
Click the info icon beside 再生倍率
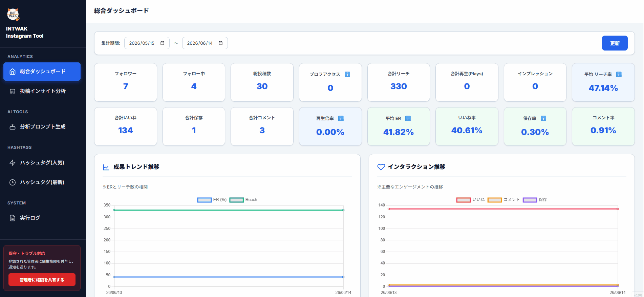[341, 118]
